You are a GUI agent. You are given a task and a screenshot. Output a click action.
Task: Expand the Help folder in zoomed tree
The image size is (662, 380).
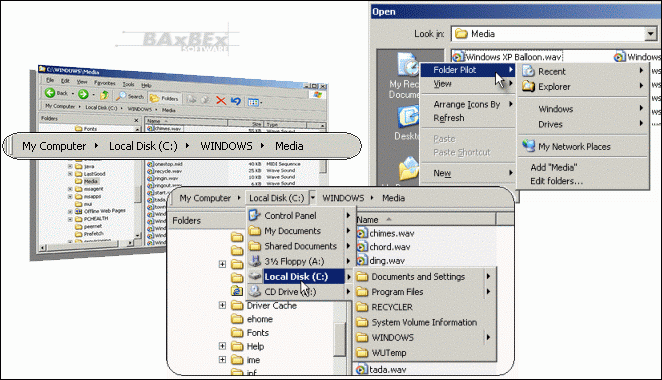pos(222,346)
